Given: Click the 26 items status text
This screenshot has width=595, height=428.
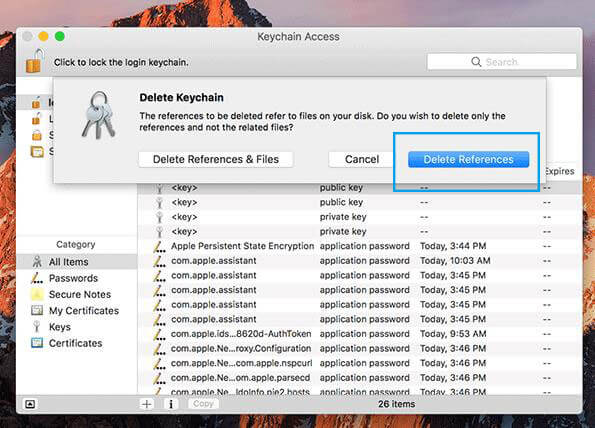Looking at the screenshot, I should (x=396, y=404).
